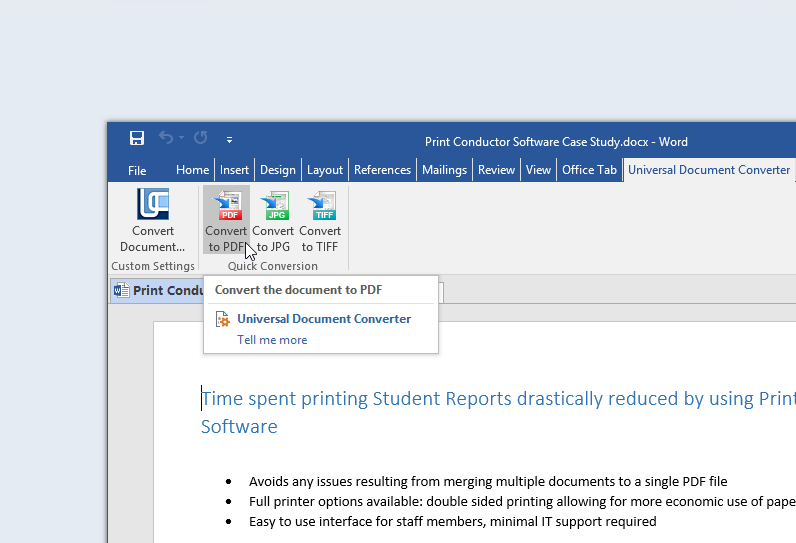Screen dimensions: 796x543
Task: Click the Save icon in the title bar
Action: coord(137,138)
